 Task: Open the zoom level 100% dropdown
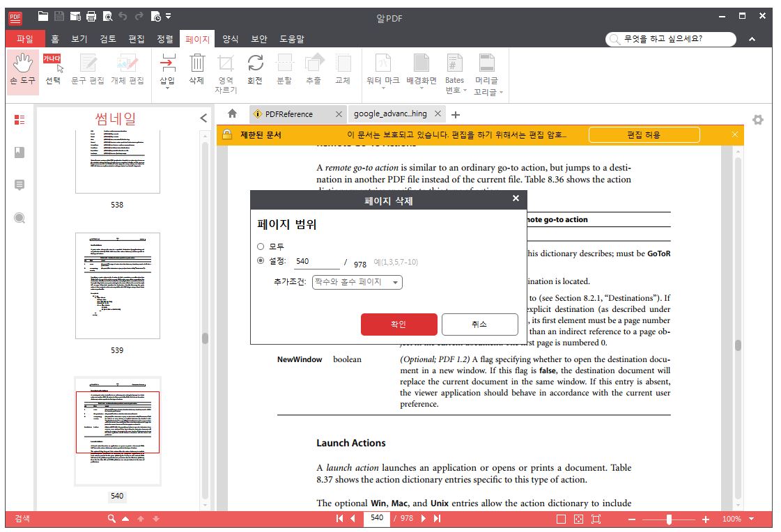[x=751, y=519]
